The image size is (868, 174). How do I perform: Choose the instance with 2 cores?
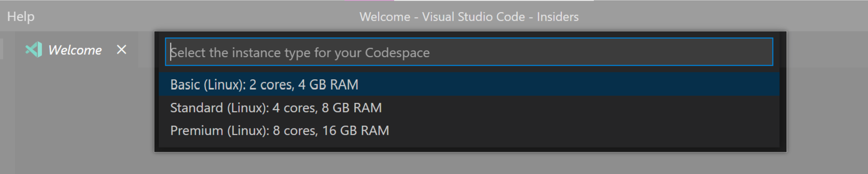pos(264,85)
